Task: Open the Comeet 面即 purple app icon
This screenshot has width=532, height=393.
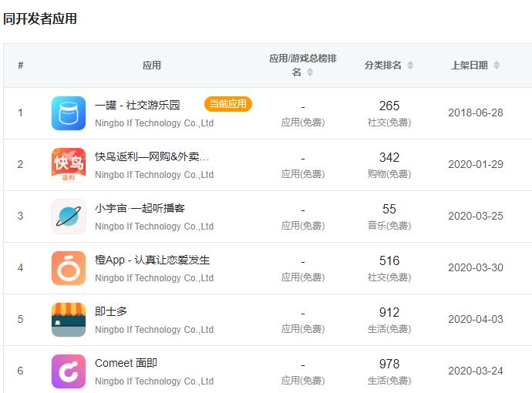Action: (x=69, y=371)
